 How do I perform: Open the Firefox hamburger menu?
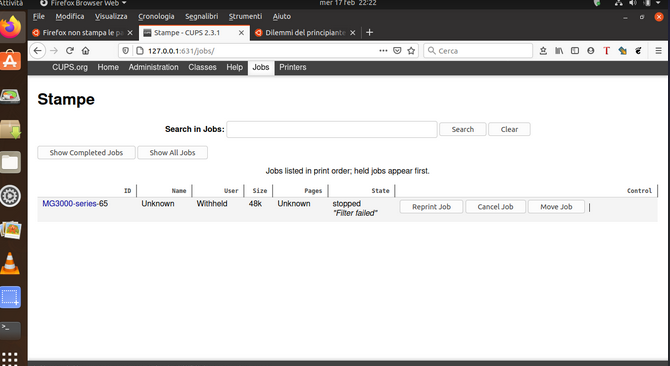coord(658,51)
